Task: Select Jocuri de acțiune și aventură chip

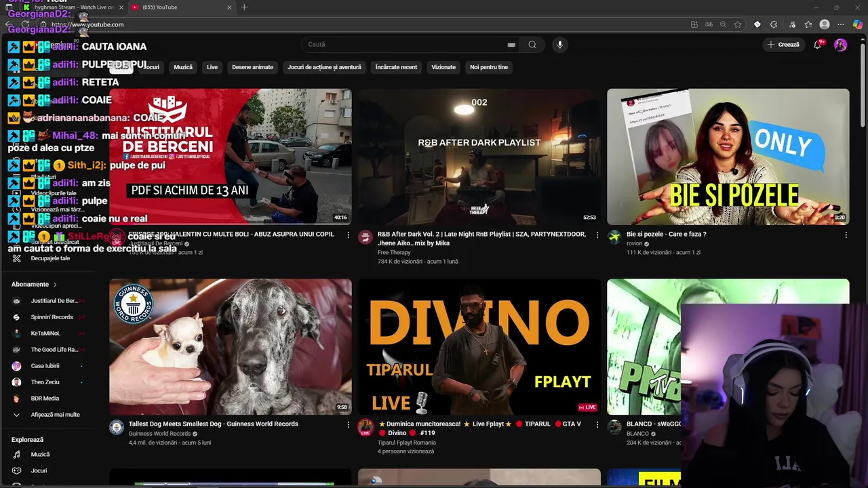Action: [x=324, y=67]
